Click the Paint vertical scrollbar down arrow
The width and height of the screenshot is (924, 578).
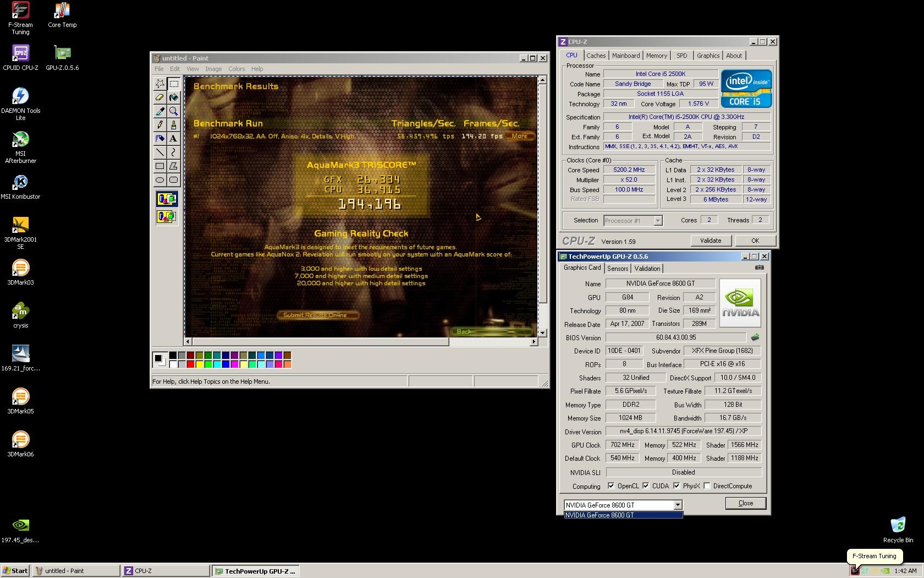[542, 332]
